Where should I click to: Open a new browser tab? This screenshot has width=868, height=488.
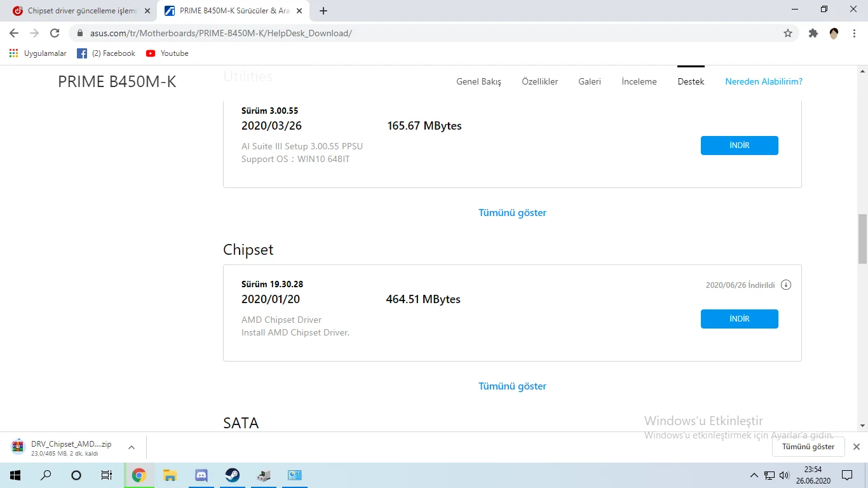(323, 11)
